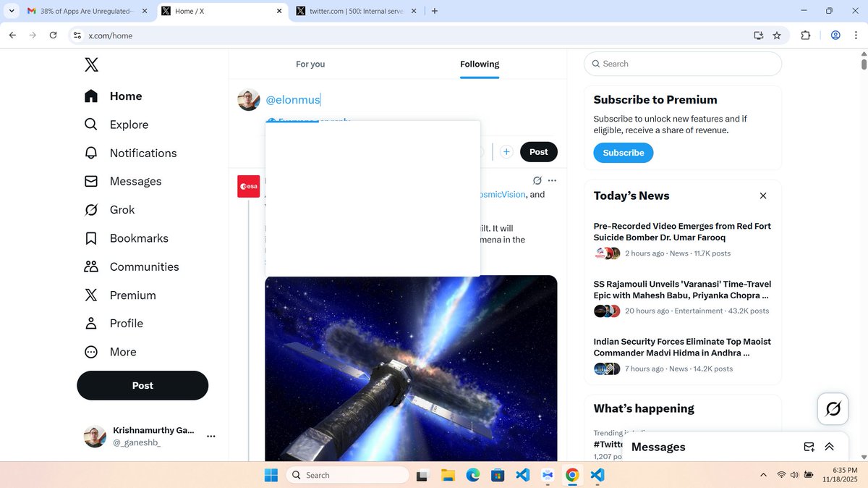Open the options menu beside @_ganeshb_
868x488 pixels.
pyautogui.click(x=210, y=436)
